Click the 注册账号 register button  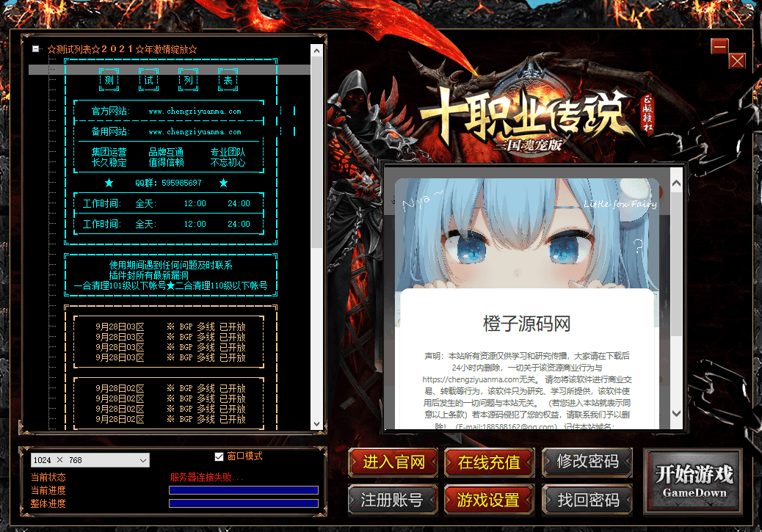(392, 500)
